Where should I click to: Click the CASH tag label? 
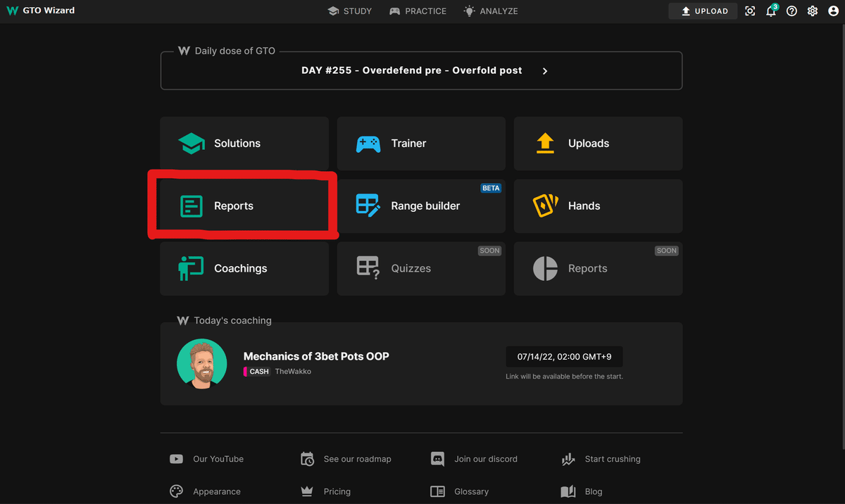pyautogui.click(x=257, y=372)
